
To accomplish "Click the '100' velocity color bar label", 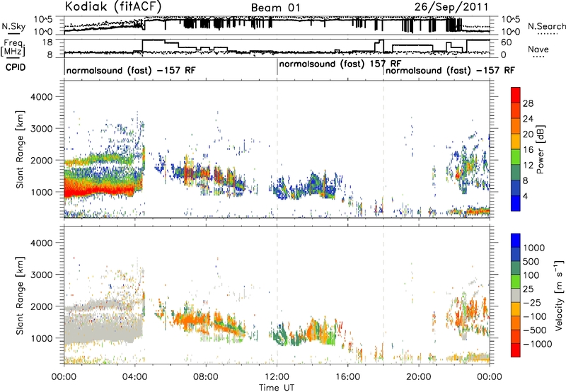I will pos(533,275).
